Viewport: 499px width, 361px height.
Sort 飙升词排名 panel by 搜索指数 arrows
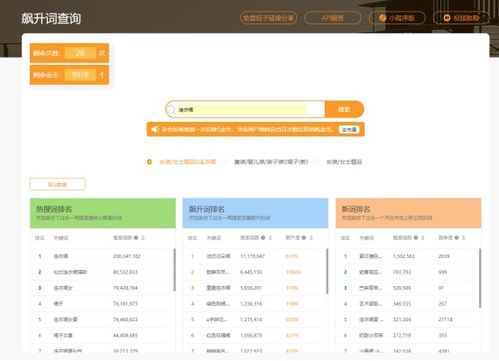coord(270,238)
